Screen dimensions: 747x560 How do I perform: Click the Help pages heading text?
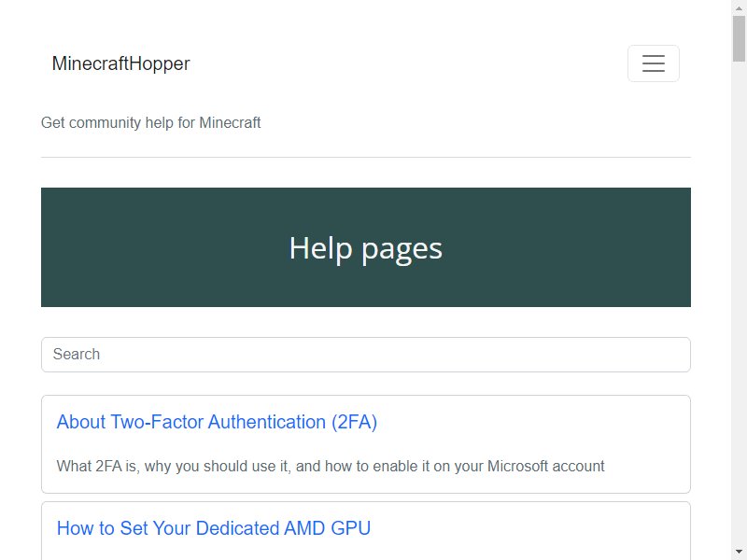coord(366,248)
